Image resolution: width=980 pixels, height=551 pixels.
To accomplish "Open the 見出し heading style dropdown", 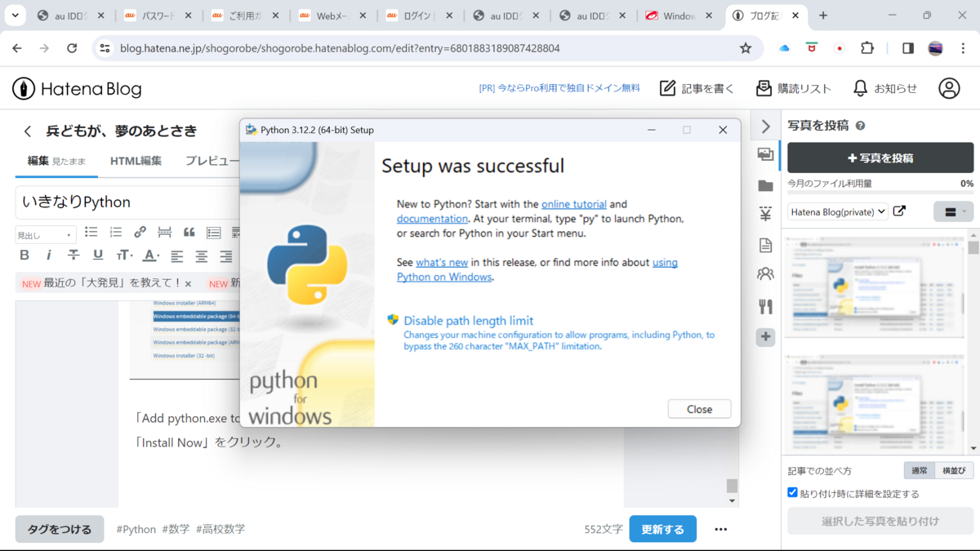I will tap(46, 234).
